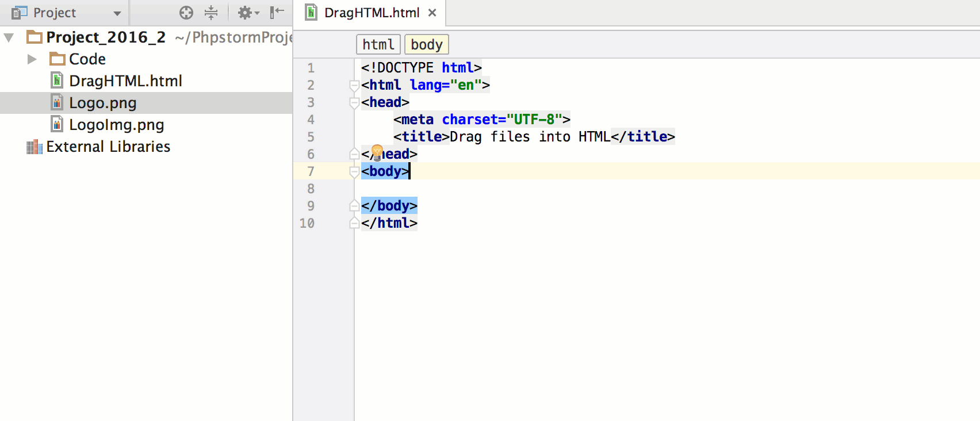This screenshot has width=980, height=421.
Task: Place cursor on empty line 8
Action: 667,189
